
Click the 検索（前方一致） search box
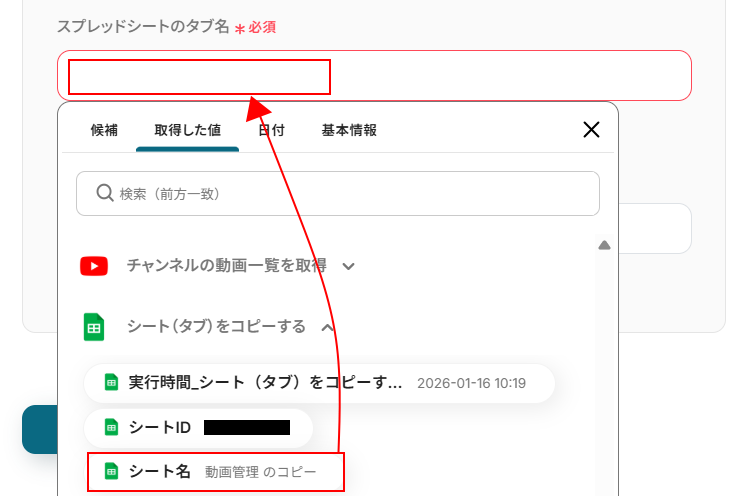[x=338, y=193]
